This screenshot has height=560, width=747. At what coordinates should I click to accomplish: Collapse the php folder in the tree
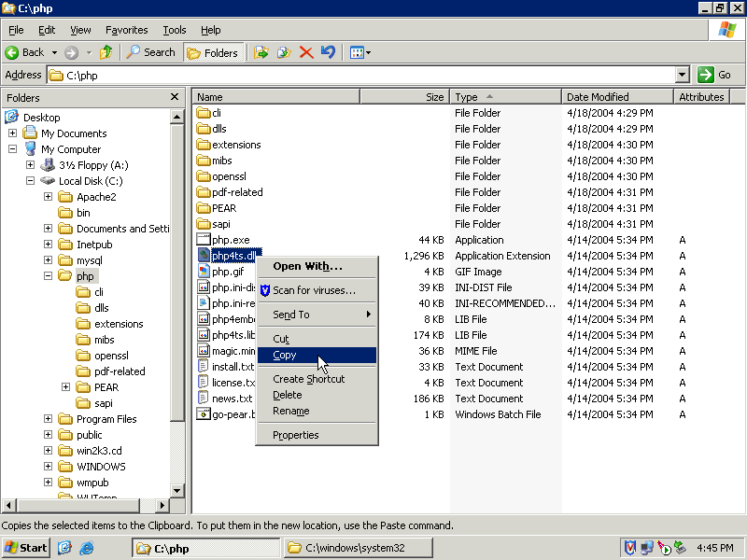(x=49, y=276)
